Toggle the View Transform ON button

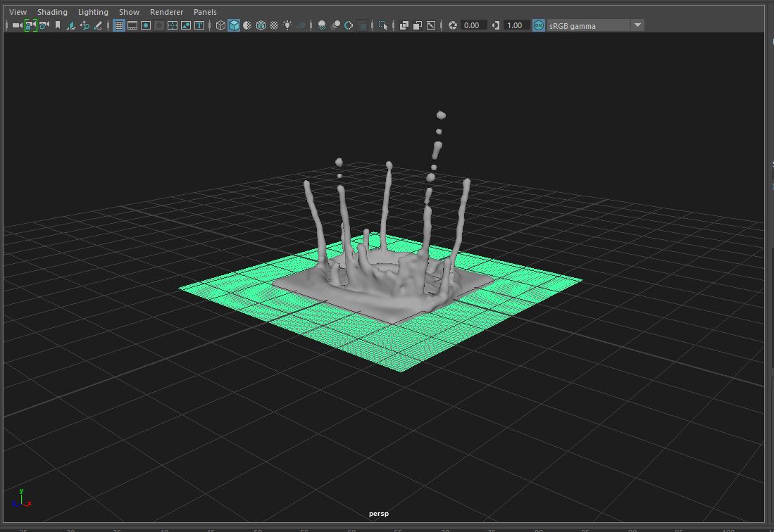pyautogui.click(x=539, y=25)
